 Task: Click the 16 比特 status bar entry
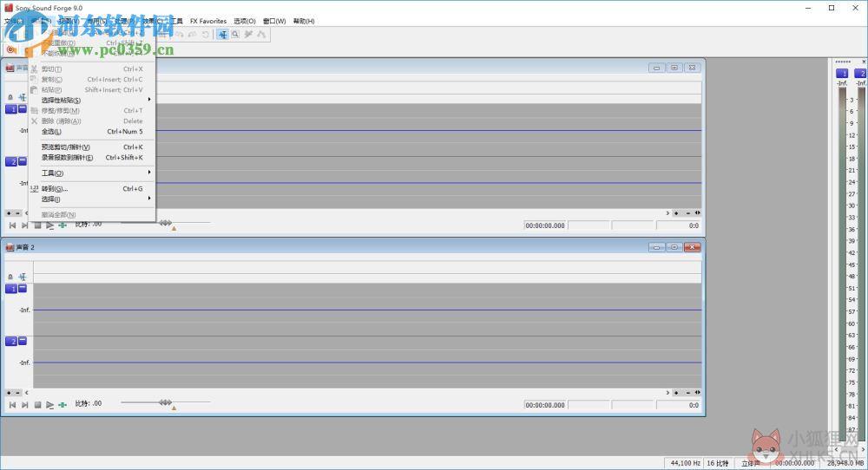(718, 463)
